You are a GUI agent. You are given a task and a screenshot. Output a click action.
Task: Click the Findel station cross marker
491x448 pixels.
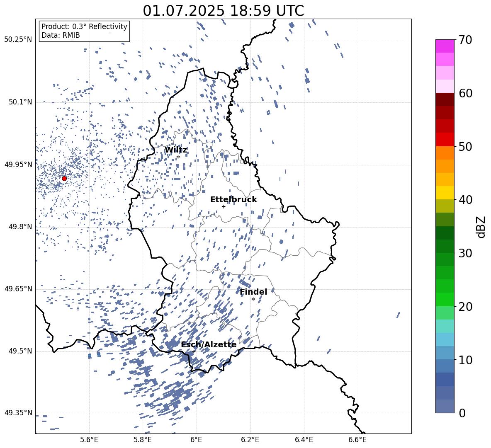pos(253,299)
